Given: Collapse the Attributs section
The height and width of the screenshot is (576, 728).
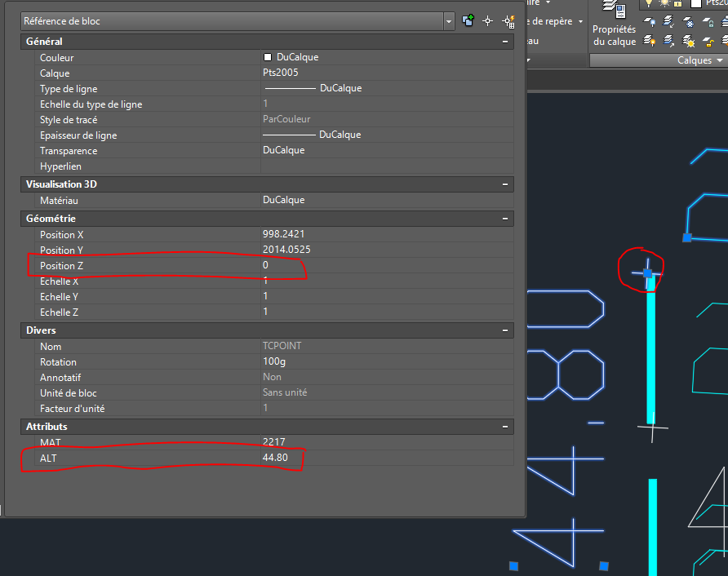Looking at the screenshot, I should click(506, 427).
